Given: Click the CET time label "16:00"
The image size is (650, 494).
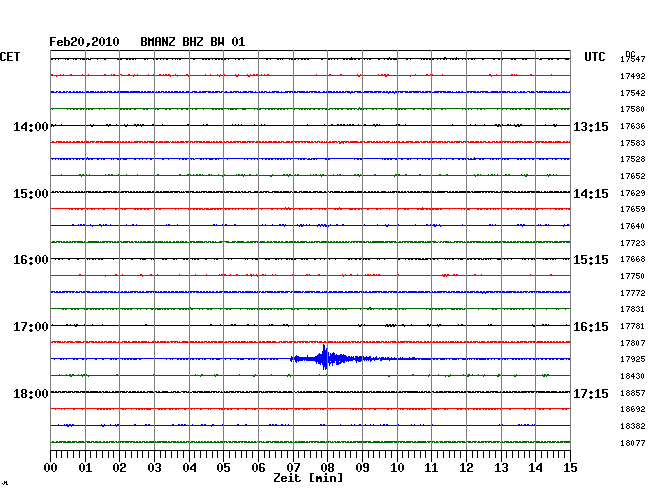Looking at the screenshot, I should coord(31,260).
